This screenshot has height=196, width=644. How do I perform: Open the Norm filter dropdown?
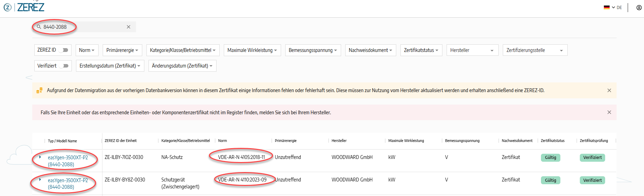pos(87,50)
